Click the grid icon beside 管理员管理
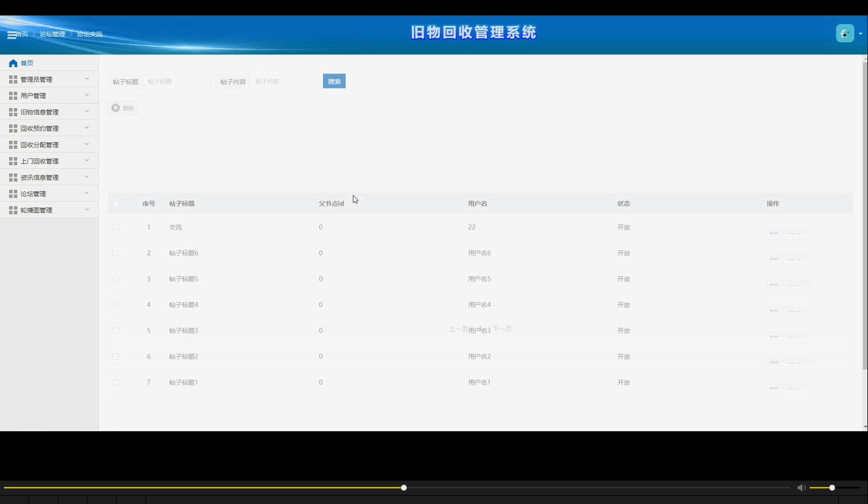 pyautogui.click(x=13, y=79)
